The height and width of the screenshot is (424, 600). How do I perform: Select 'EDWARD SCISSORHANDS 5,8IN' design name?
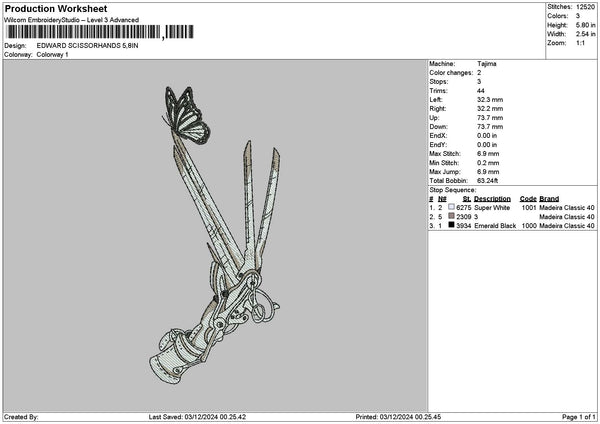pyautogui.click(x=88, y=46)
